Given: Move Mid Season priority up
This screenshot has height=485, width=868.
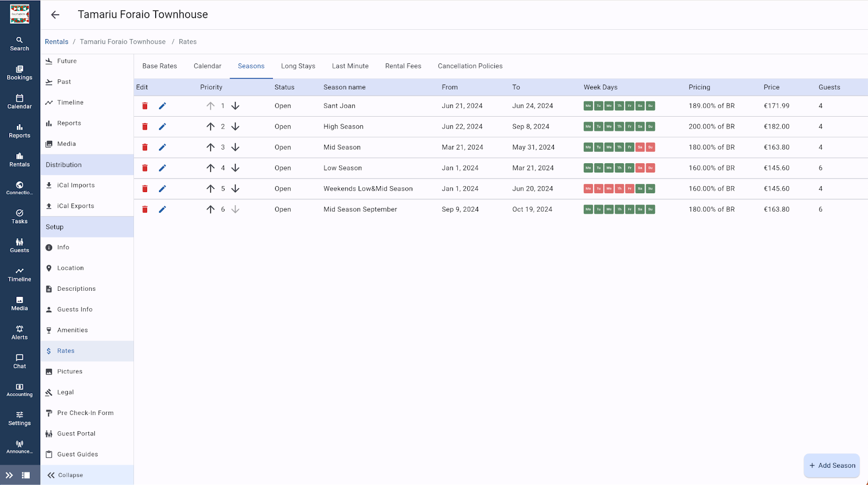Looking at the screenshot, I should pyautogui.click(x=210, y=147).
